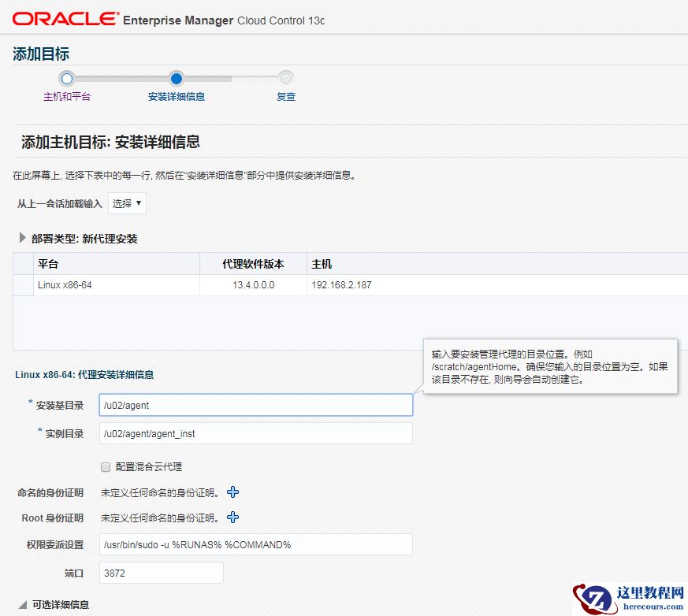
Task: Click the Oracle logo in the header
Action: [x=65, y=18]
